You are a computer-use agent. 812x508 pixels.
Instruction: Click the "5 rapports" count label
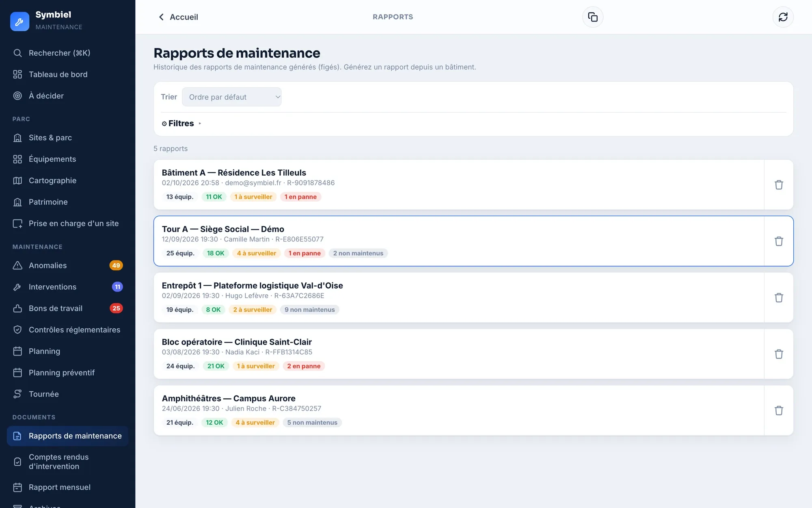(171, 149)
